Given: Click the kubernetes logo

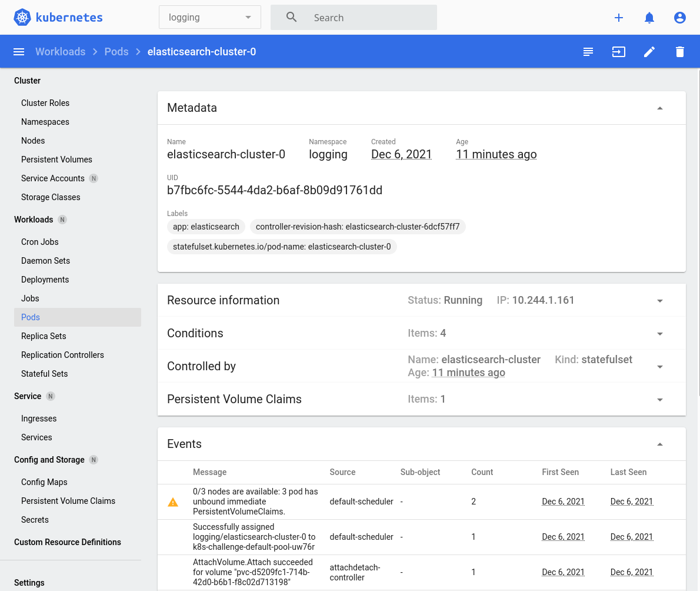Looking at the screenshot, I should 57,17.
